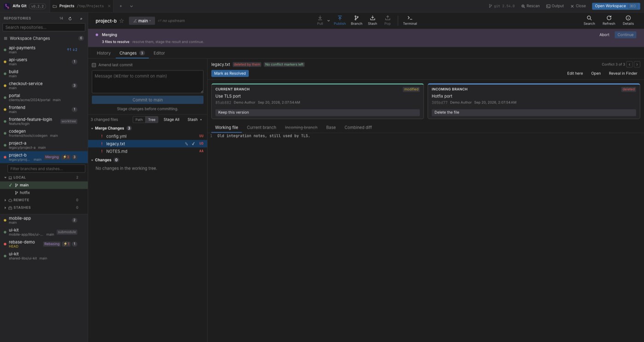Open the Branch tool in the toolbar
This screenshot has width=644, height=342.
[356, 20]
